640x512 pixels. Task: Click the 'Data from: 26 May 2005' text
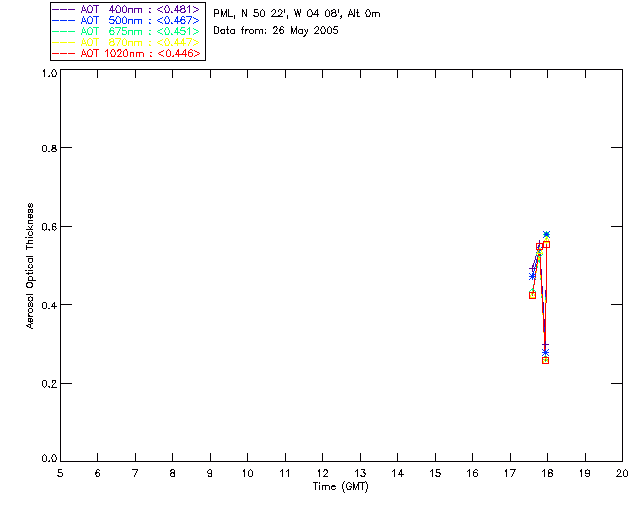pyautogui.click(x=276, y=31)
